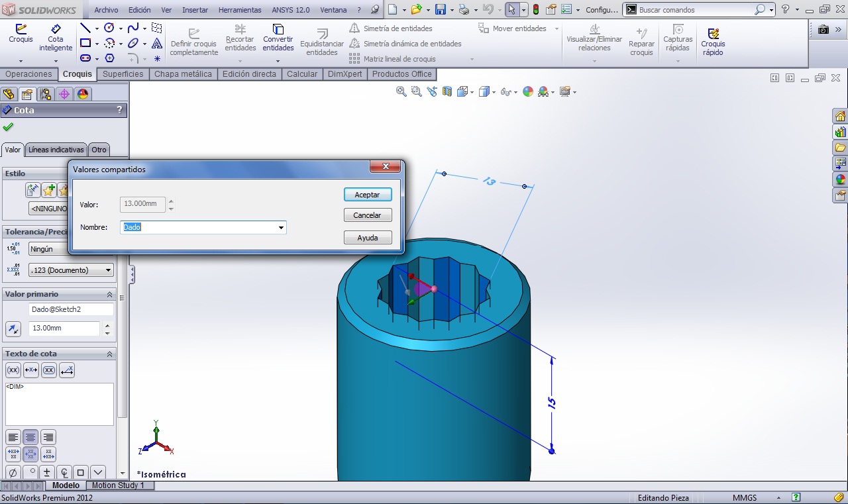
Task: Click camera screen capture icon
Action: (x=823, y=30)
